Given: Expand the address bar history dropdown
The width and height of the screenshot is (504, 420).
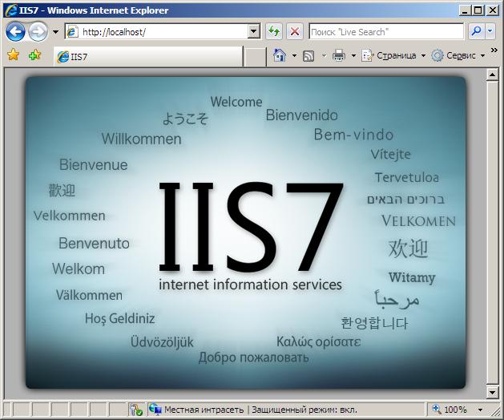Looking at the screenshot, I should (x=254, y=32).
